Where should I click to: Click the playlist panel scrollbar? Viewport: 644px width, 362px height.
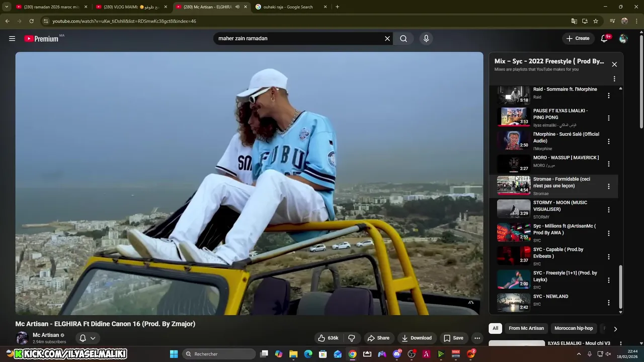[620, 287]
